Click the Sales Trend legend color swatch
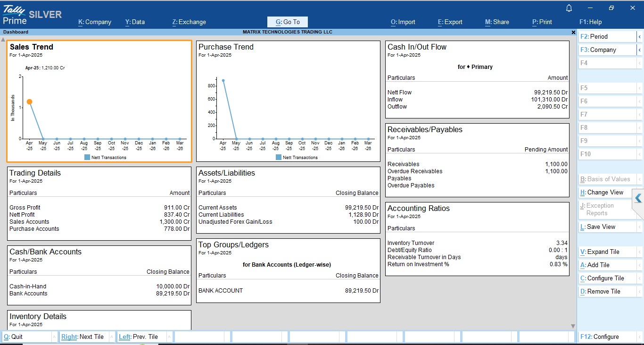Image resolution: width=644 pixels, height=345 pixels. click(x=87, y=157)
